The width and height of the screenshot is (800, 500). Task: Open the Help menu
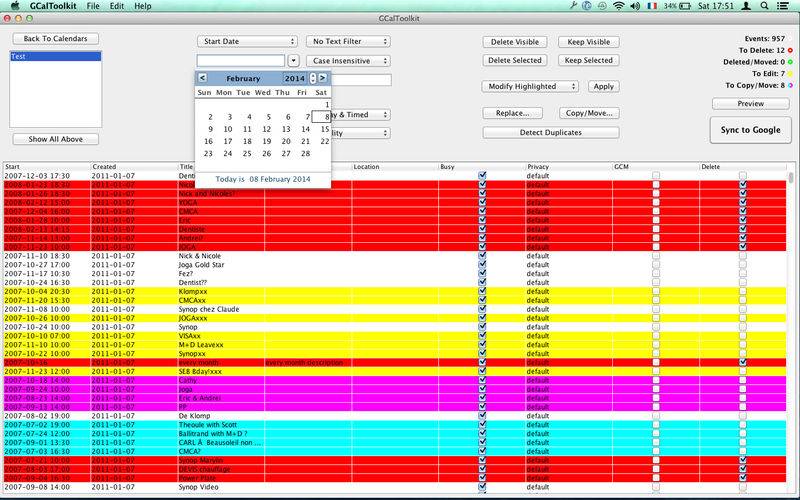[x=143, y=6]
